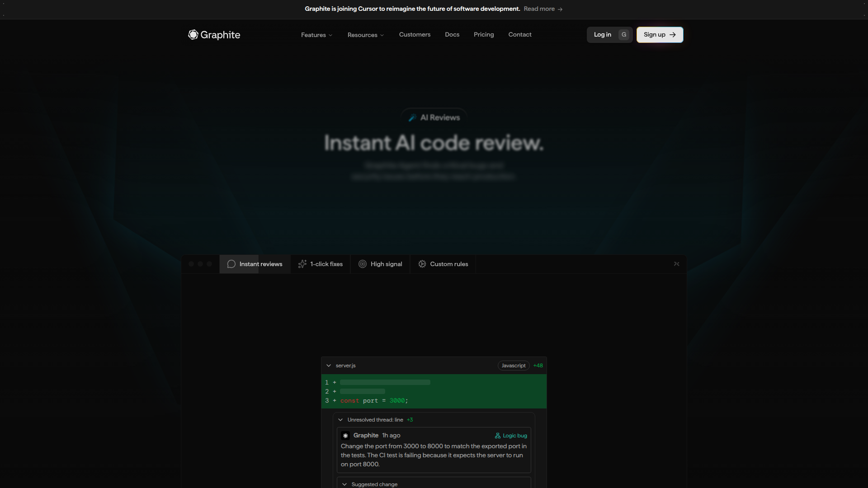Collapse the server.js file diff
The image size is (868, 488).
pyautogui.click(x=329, y=366)
